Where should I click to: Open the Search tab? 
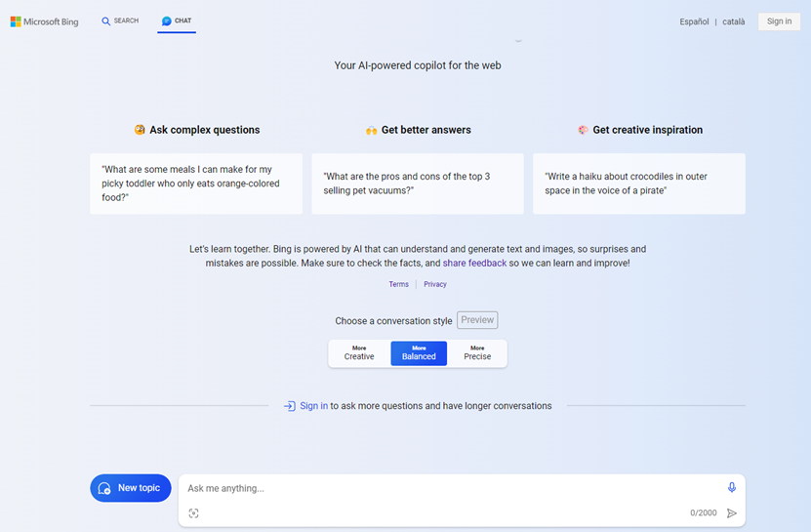[120, 20]
